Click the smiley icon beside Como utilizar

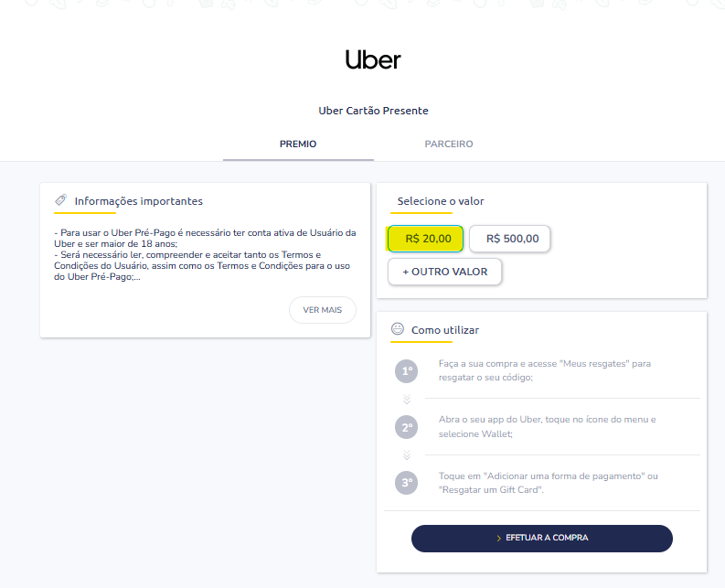tap(398, 329)
